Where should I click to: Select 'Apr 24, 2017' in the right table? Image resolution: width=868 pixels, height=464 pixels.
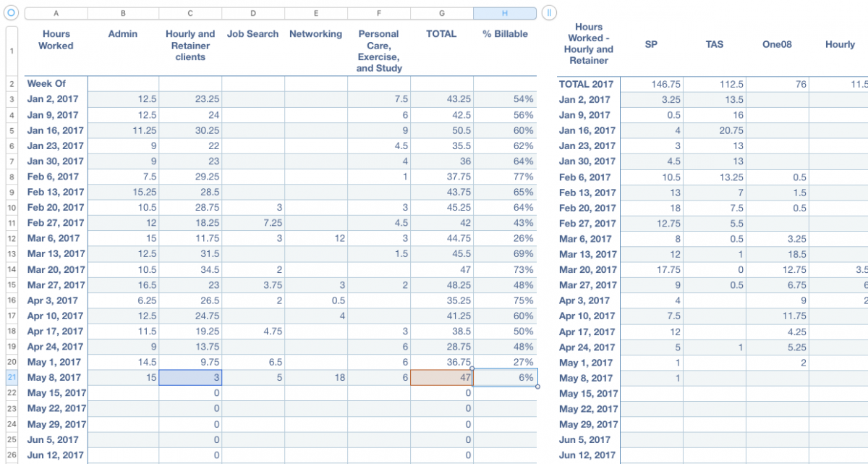coord(588,347)
